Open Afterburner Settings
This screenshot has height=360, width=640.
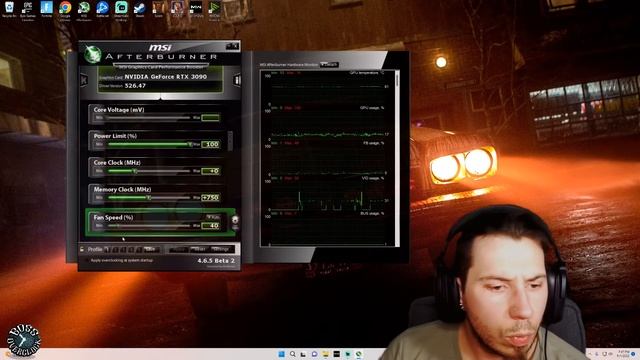[x=222, y=249]
